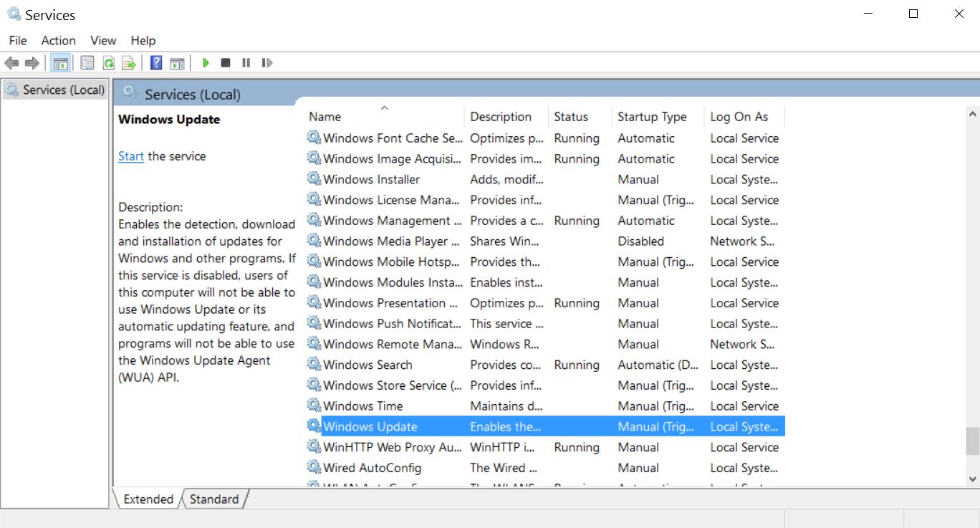This screenshot has height=528, width=980.
Task: Open the File menu
Action: pos(18,41)
